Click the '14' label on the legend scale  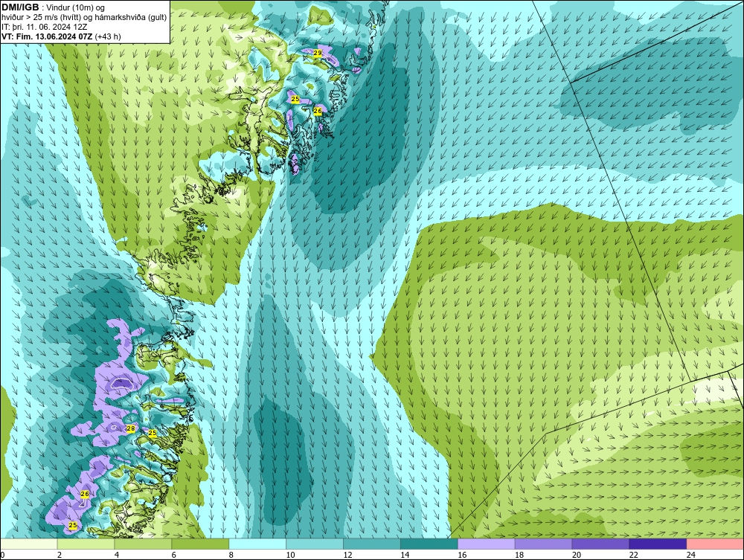[x=405, y=555]
